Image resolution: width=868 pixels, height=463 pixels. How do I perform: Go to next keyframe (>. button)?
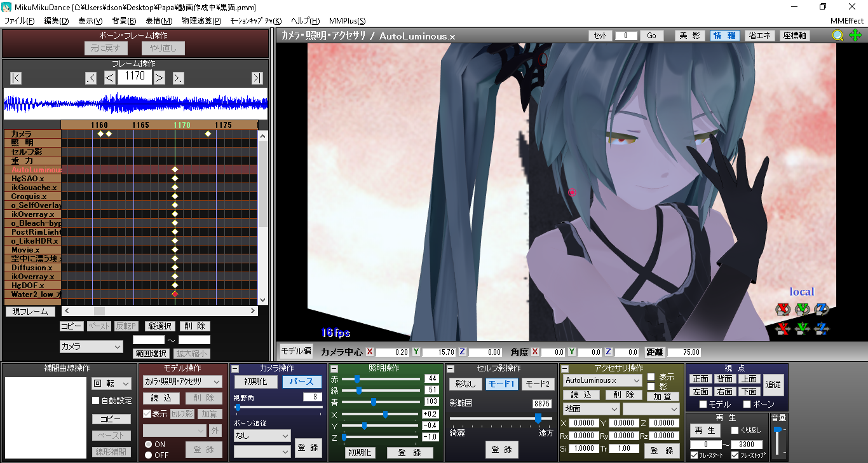(179, 78)
